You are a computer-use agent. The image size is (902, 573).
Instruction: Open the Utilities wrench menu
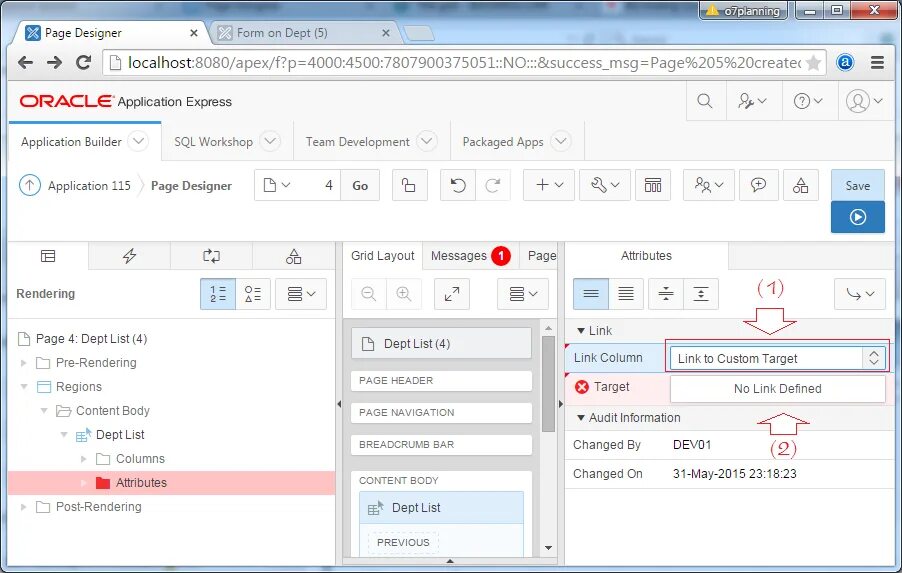tap(605, 185)
